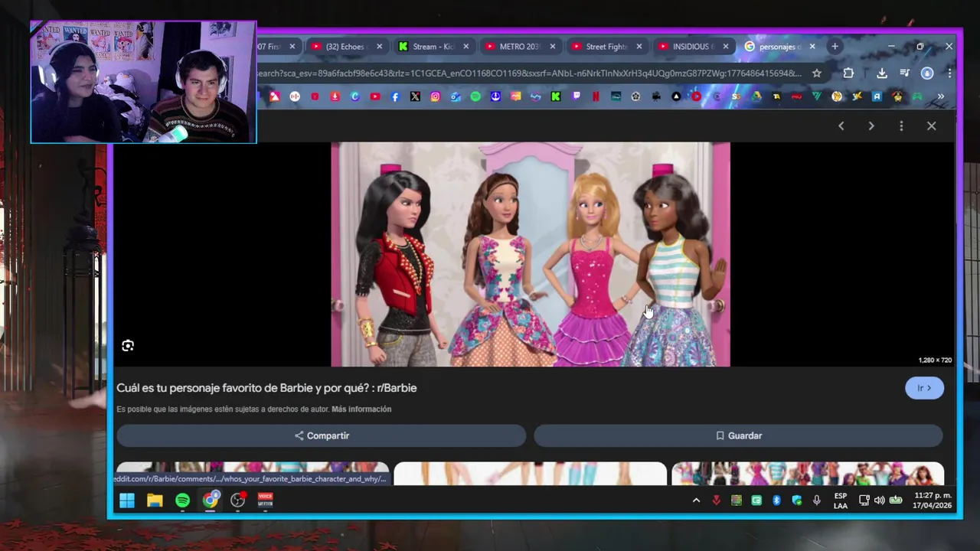Click the Guardar save button
The height and width of the screenshot is (551, 980).
738,435
